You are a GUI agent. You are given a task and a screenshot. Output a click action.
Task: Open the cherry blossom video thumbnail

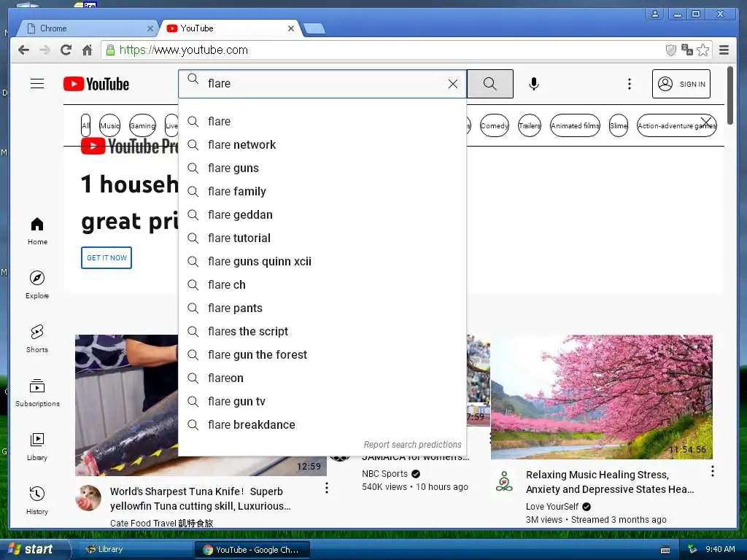(602, 397)
